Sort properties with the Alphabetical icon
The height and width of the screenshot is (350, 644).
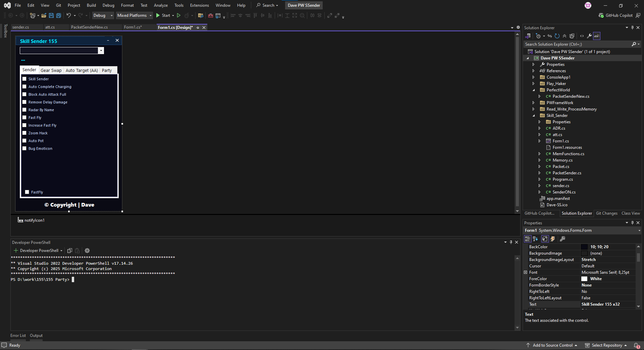(x=535, y=239)
